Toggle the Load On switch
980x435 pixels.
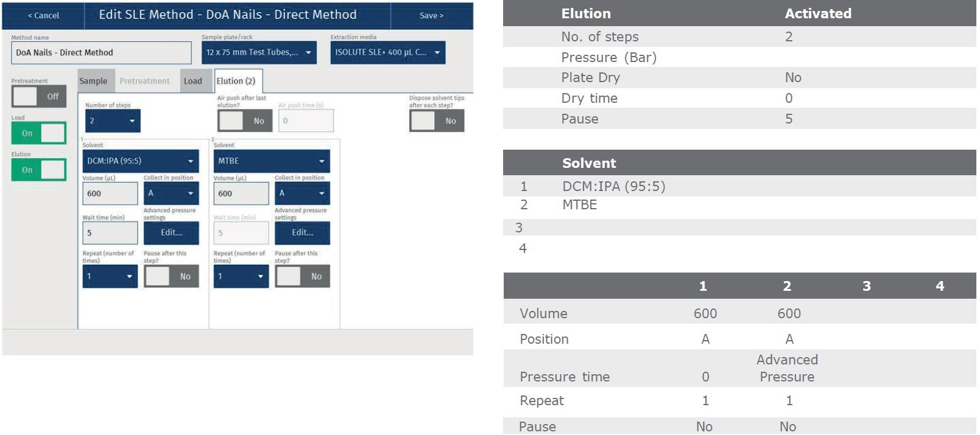39,133
